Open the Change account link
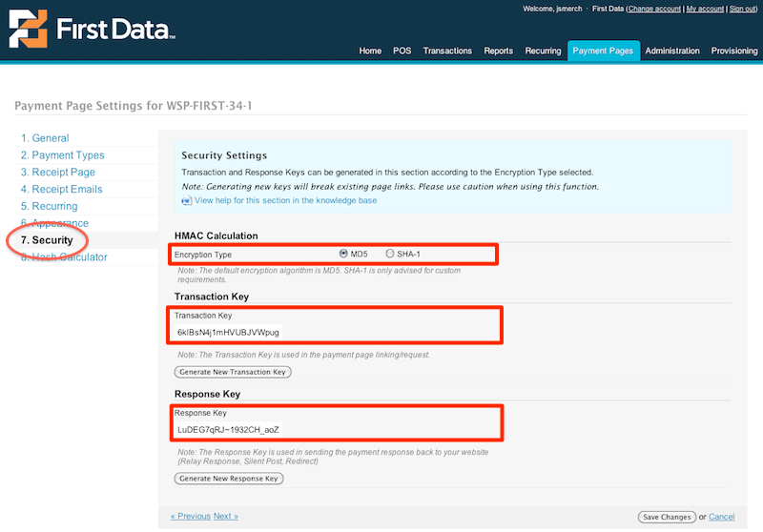 point(653,9)
